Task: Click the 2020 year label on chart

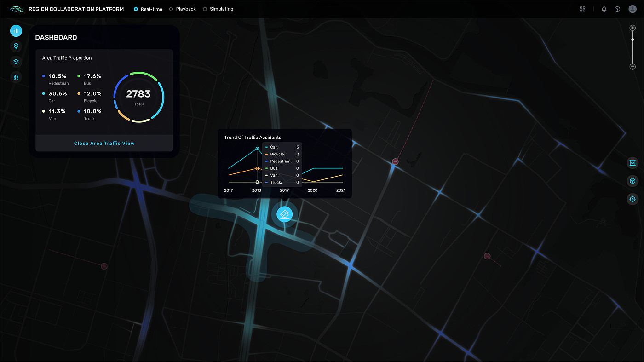Action: [x=312, y=190]
